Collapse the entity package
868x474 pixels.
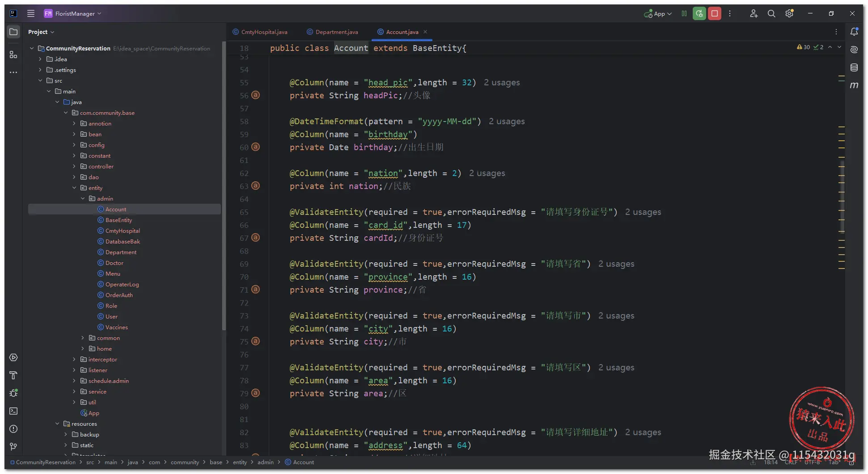pyautogui.click(x=74, y=188)
